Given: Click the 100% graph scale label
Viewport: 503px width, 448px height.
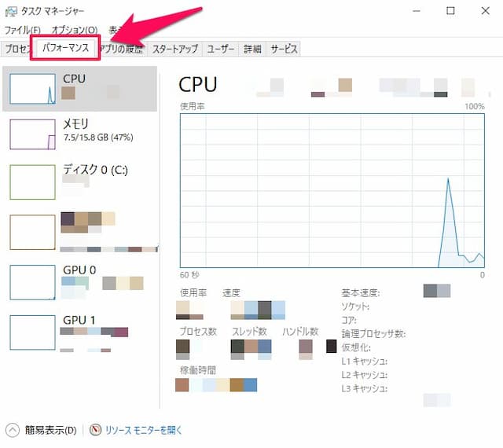Looking at the screenshot, I should click(x=475, y=106).
